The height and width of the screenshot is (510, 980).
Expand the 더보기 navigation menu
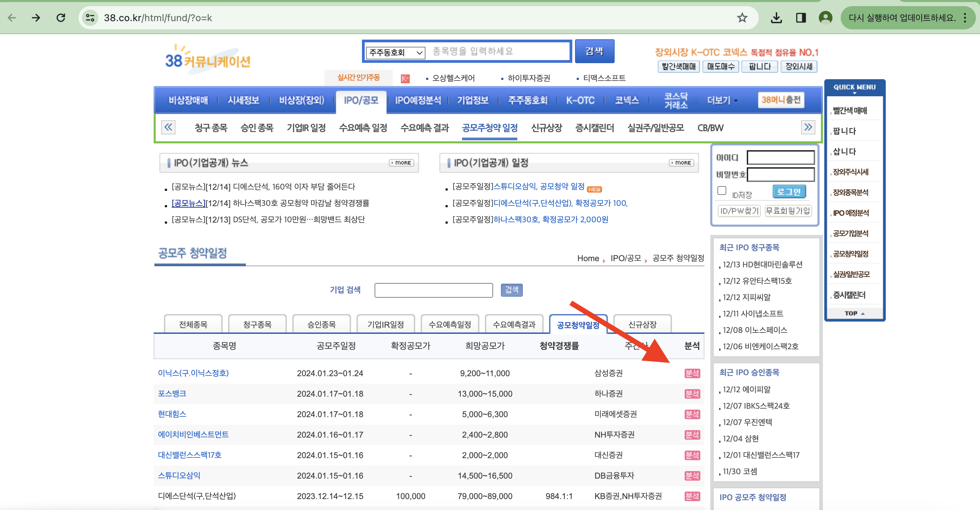(x=722, y=100)
